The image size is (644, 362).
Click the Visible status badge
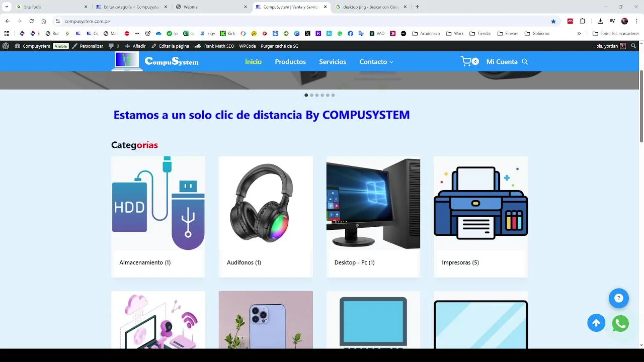click(x=61, y=46)
